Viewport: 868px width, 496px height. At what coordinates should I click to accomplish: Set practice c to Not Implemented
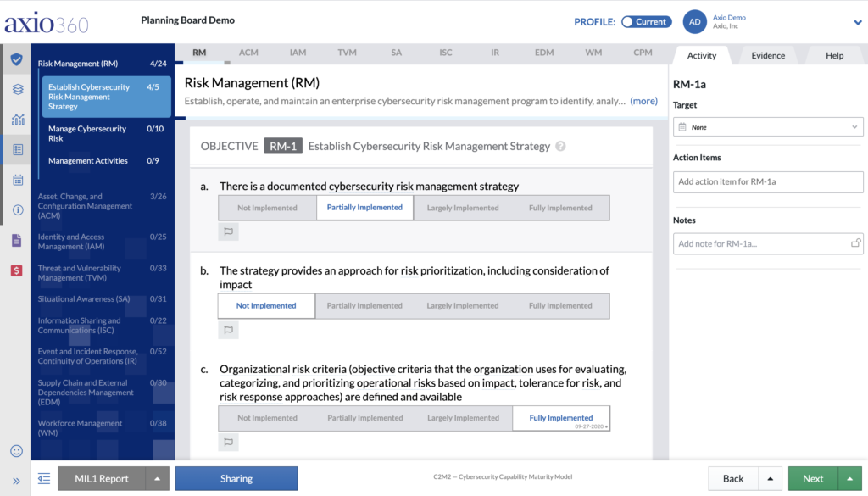(267, 418)
